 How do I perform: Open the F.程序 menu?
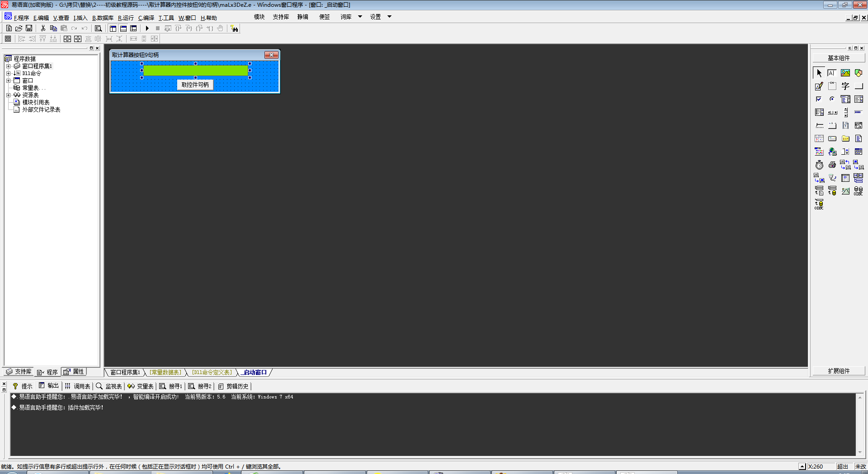21,18
